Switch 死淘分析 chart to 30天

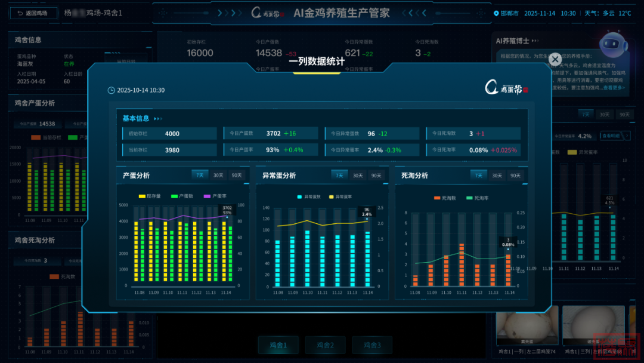pos(497,176)
